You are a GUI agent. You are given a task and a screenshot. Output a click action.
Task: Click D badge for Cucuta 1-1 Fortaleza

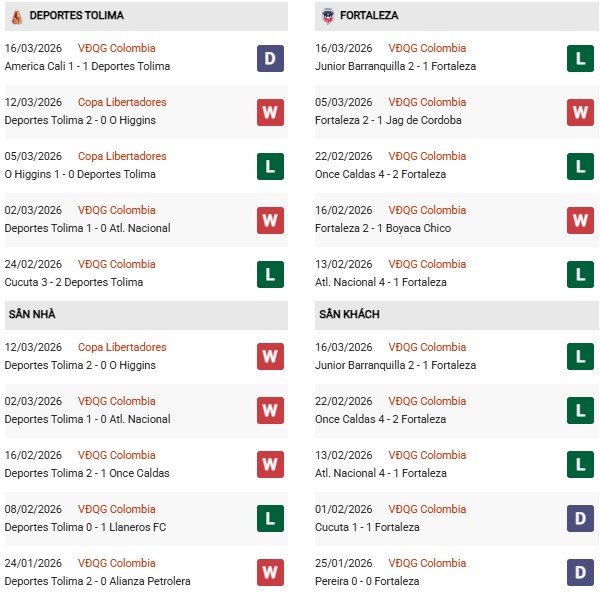581,519
